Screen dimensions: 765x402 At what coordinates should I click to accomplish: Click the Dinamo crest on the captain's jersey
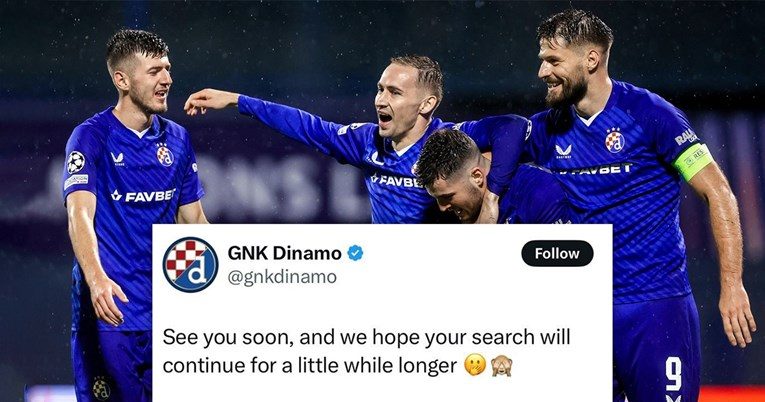[x=614, y=141]
